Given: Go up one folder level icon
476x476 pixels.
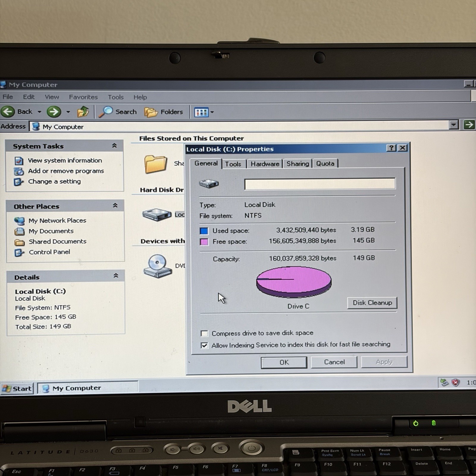Looking at the screenshot, I should (x=83, y=112).
